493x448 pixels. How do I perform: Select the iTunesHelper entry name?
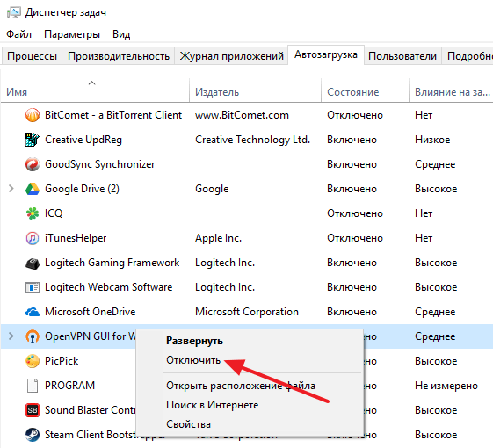tap(76, 238)
